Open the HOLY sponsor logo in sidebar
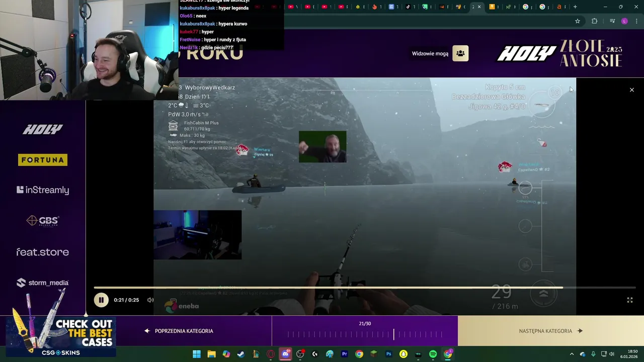The height and width of the screenshot is (362, 644). pos(43,130)
